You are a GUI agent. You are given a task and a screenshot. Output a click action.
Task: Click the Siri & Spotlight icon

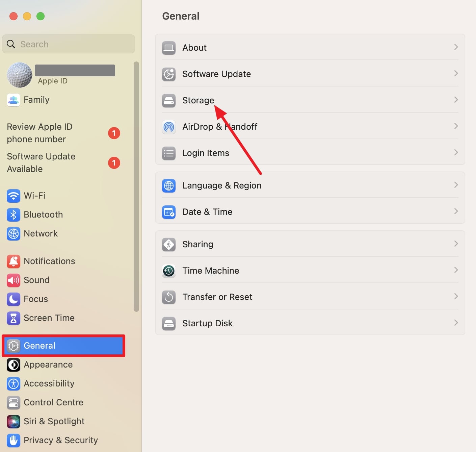14,421
